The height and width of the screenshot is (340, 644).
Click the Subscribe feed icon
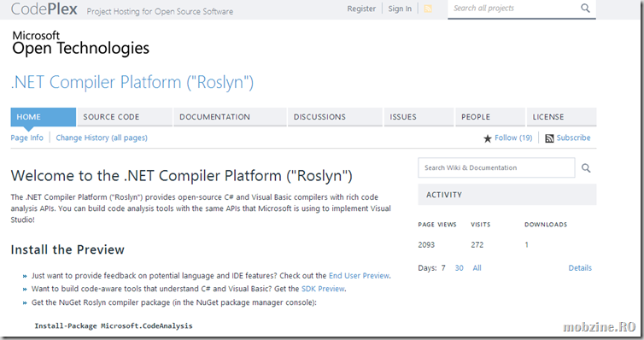pyautogui.click(x=549, y=138)
